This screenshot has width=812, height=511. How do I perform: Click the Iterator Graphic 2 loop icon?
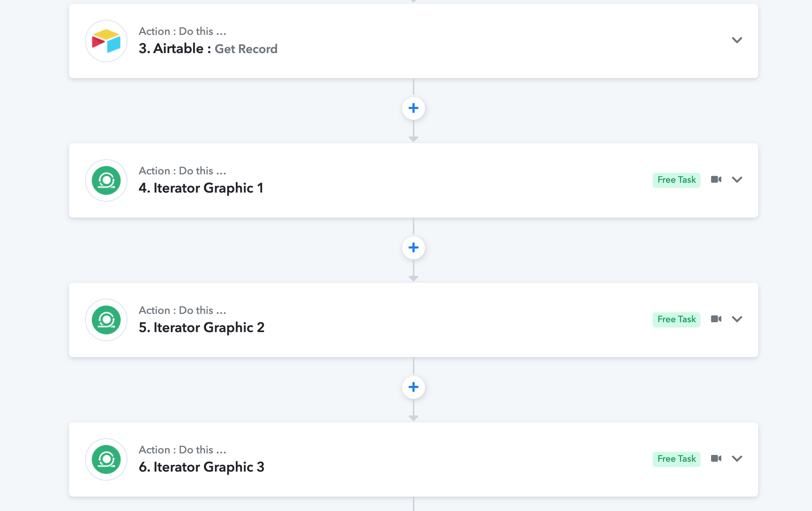coord(106,320)
